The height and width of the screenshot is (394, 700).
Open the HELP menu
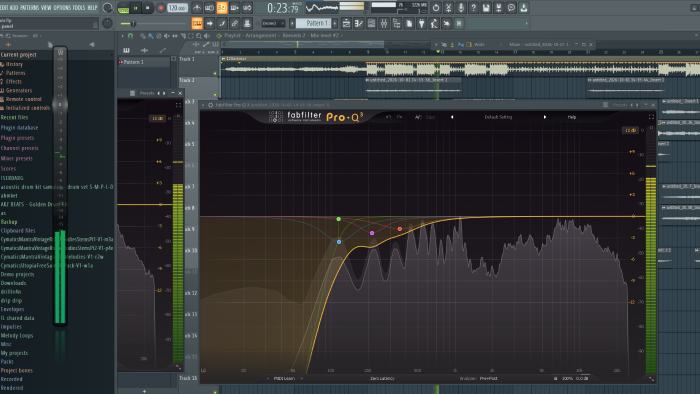coord(92,8)
